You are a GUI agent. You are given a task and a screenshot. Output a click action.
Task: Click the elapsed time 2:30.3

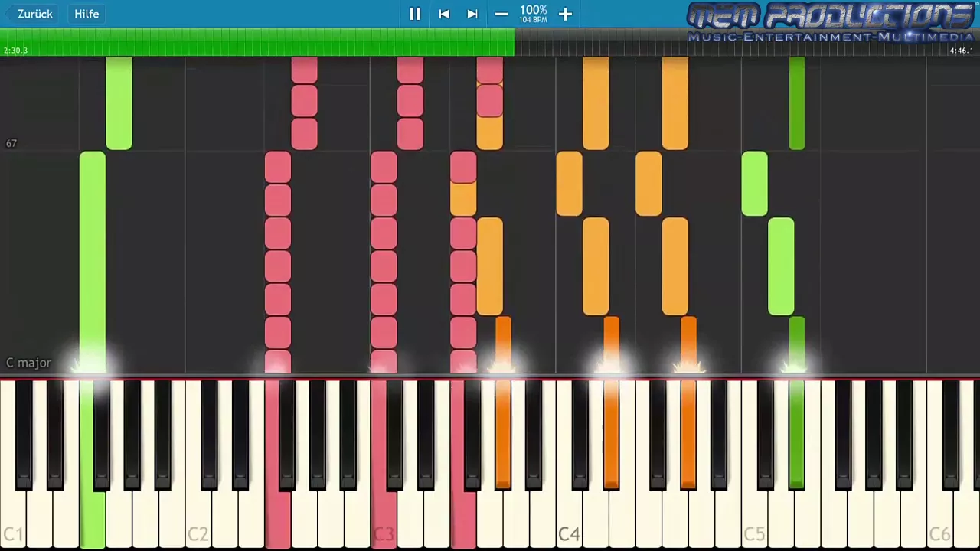(15, 51)
